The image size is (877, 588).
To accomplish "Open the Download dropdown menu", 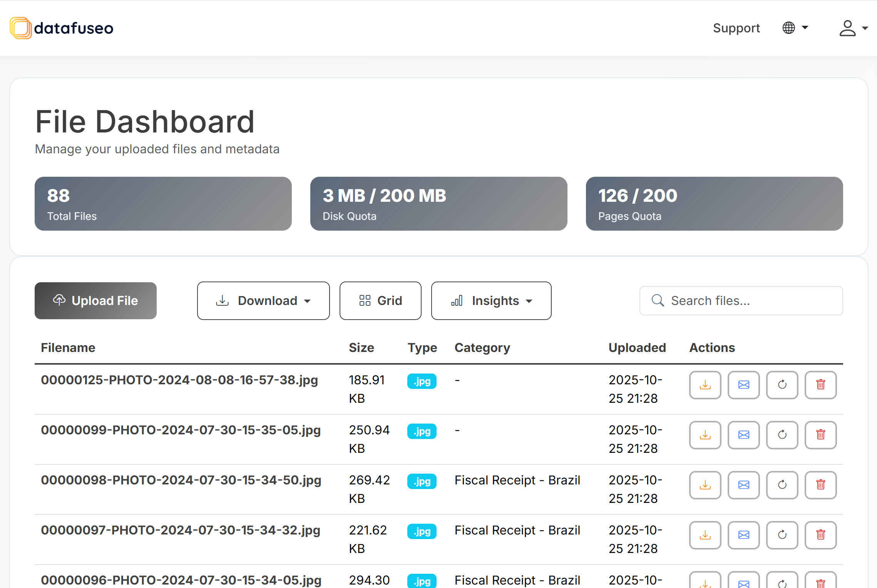I will [x=263, y=301].
